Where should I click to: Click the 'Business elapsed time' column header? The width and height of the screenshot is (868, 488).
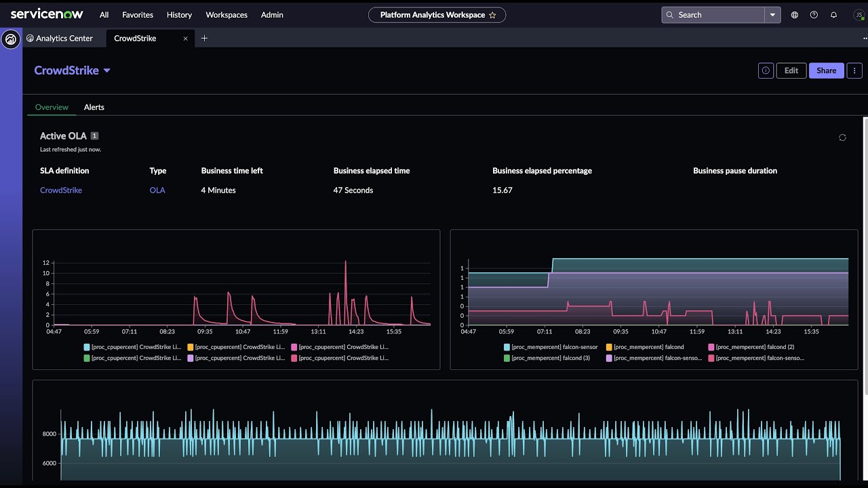[x=372, y=171]
